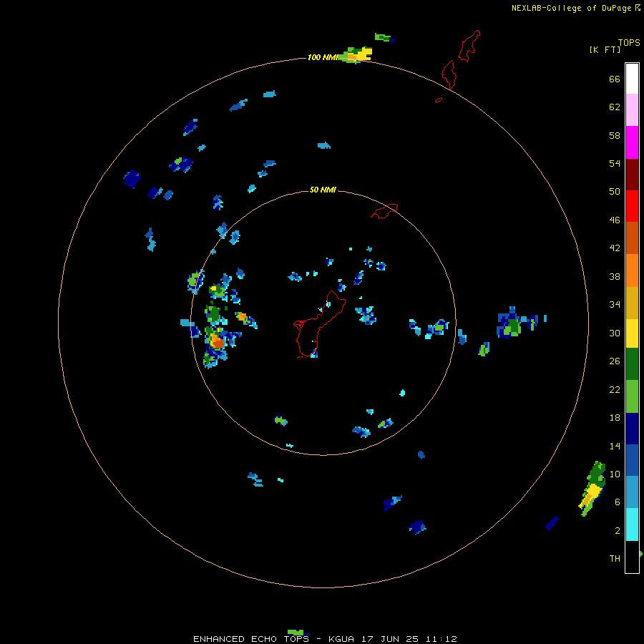The height and width of the screenshot is (644, 644).
Task: Click the TH scale label
Action: coord(615,559)
